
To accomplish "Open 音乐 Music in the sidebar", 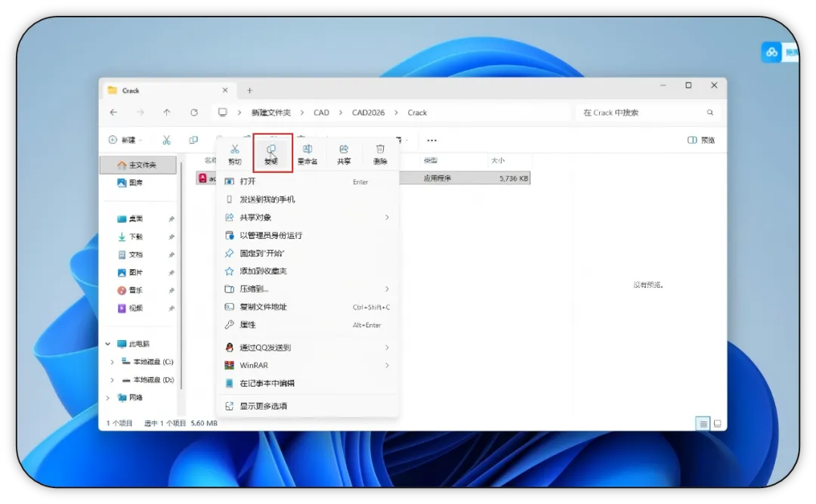I will coord(131,290).
